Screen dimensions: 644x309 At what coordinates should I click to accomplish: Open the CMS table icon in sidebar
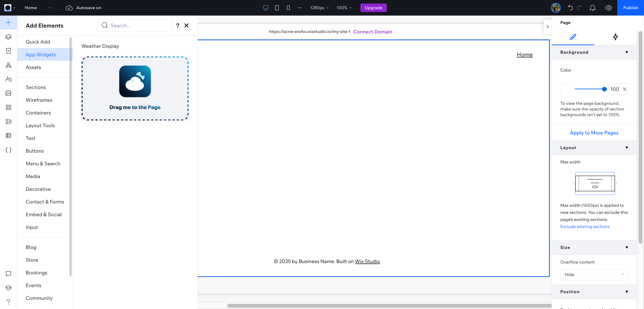[x=8, y=136]
